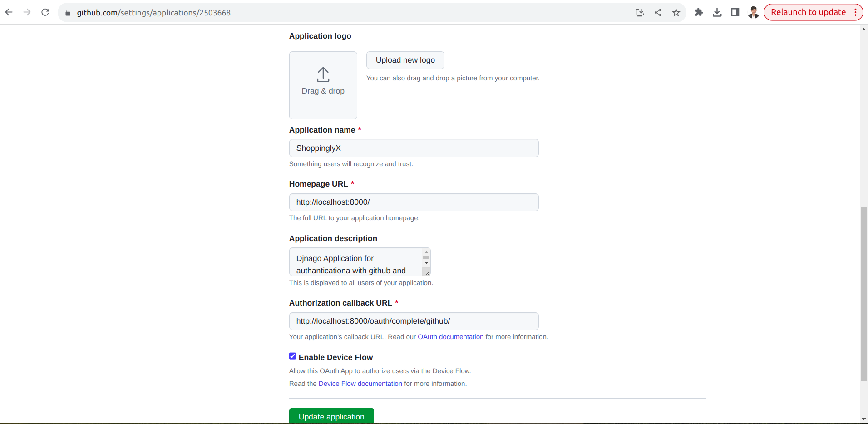This screenshot has height=424, width=868.
Task: Open the browser profile avatar
Action: pos(753,12)
